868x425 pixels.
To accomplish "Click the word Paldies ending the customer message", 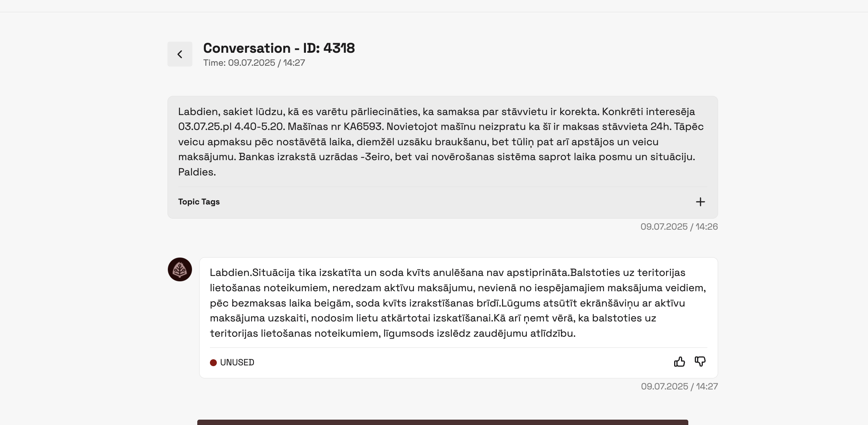I will [196, 172].
